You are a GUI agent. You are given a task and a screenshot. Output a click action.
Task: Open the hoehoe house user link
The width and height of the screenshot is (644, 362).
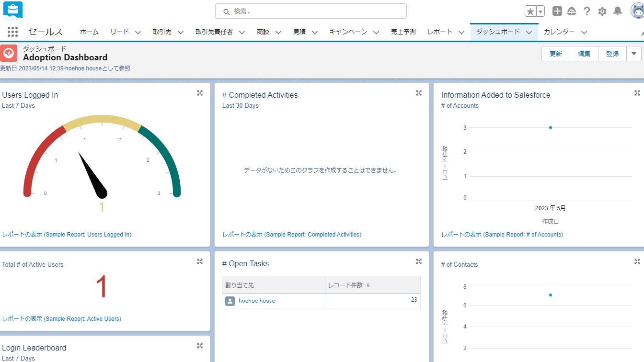point(256,301)
